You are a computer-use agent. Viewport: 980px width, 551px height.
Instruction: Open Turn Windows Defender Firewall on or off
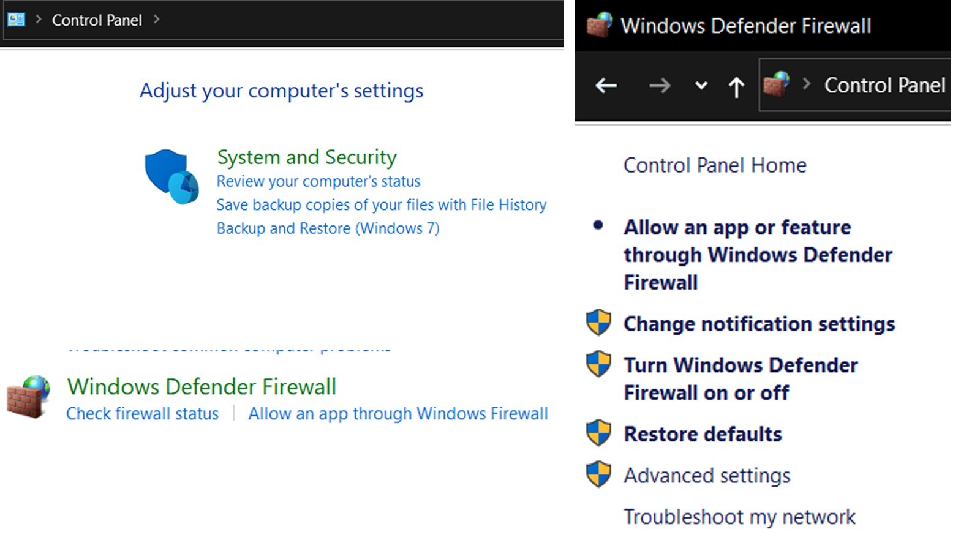(x=741, y=379)
